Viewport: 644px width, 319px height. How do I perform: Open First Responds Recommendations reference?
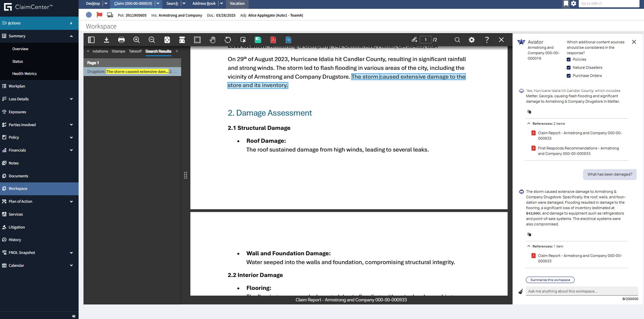point(578,151)
